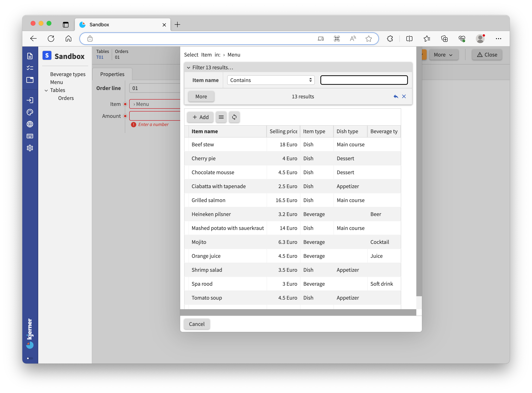Screen dimensions: 532x393
Task: Close the Sandbox browser tab
Action: tap(164, 25)
